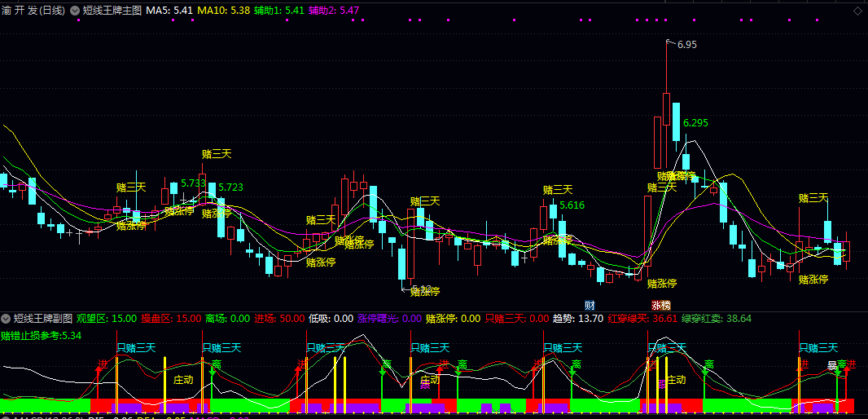Viewport: 868px width, 419px height.
Task: Click the diamond icon at top-right corner
Action: coord(857,10)
